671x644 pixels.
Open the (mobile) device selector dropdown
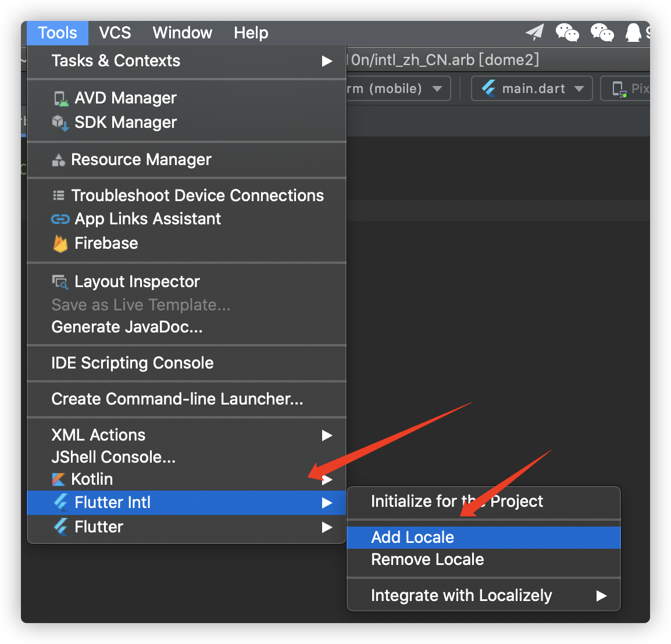click(x=398, y=88)
